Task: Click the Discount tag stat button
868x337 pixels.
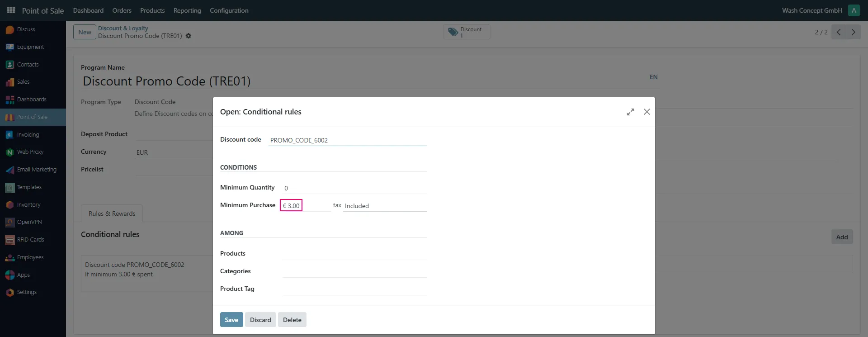Action: pyautogui.click(x=467, y=32)
